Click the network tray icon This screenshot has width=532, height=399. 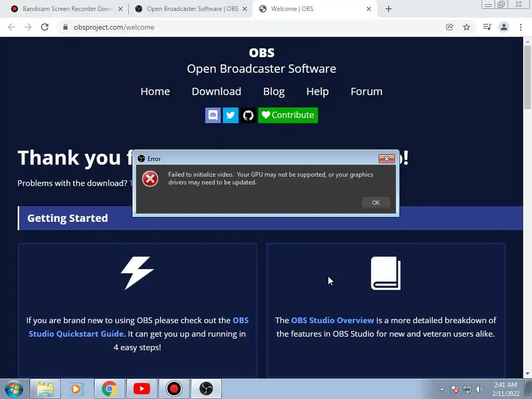[x=467, y=389]
